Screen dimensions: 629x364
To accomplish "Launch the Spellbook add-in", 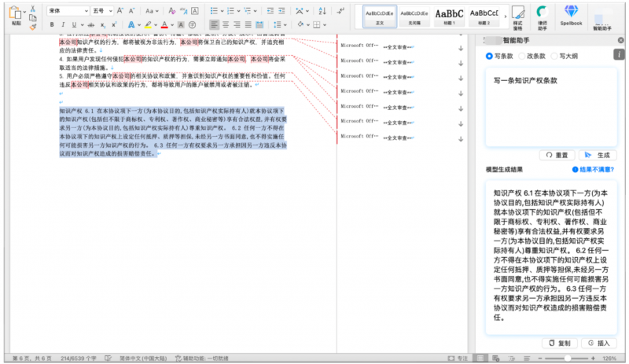I will [571, 16].
